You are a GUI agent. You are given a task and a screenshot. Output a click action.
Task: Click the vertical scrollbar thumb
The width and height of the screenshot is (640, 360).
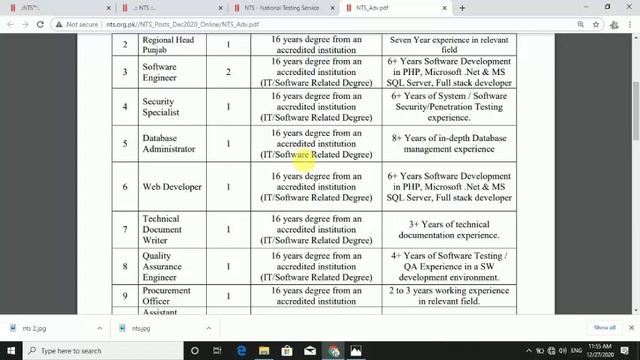(636, 110)
